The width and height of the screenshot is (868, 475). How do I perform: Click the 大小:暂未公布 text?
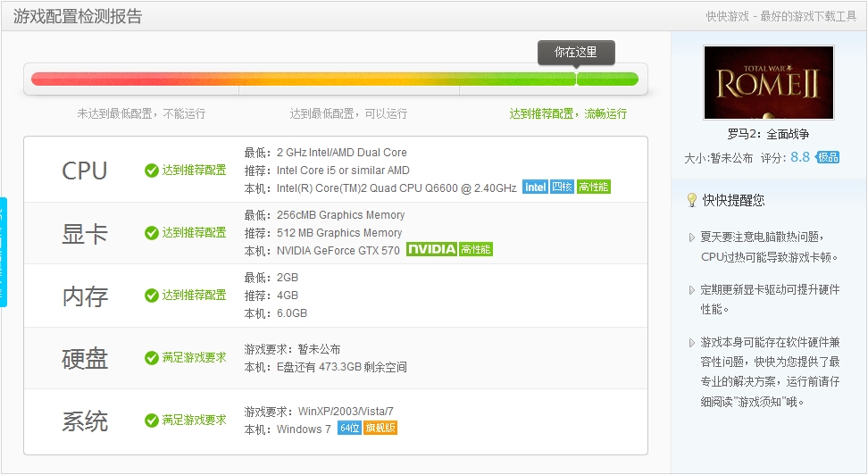pos(719,158)
